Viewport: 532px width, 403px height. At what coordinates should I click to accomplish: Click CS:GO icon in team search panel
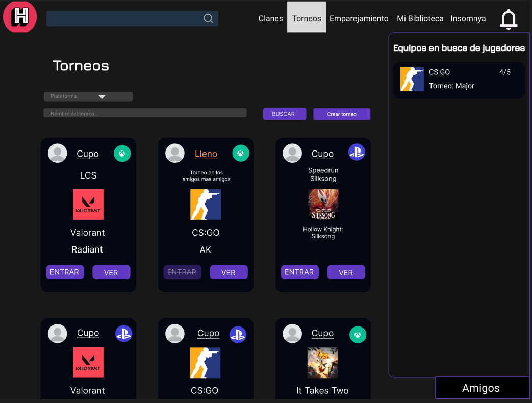[x=412, y=80]
